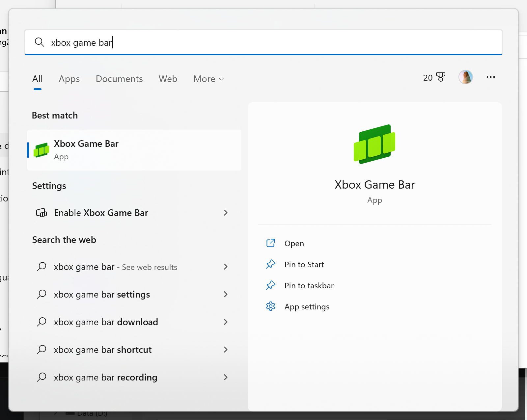527x420 pixels.
Task: Expand chevron for 'xbox game bar settings'
Action: click(x=226, y=294)
